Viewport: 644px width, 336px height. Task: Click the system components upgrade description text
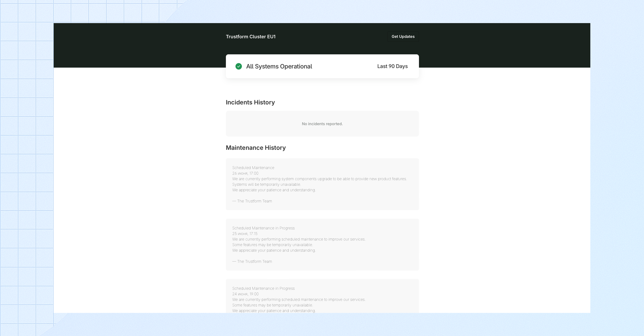(319, 179)
